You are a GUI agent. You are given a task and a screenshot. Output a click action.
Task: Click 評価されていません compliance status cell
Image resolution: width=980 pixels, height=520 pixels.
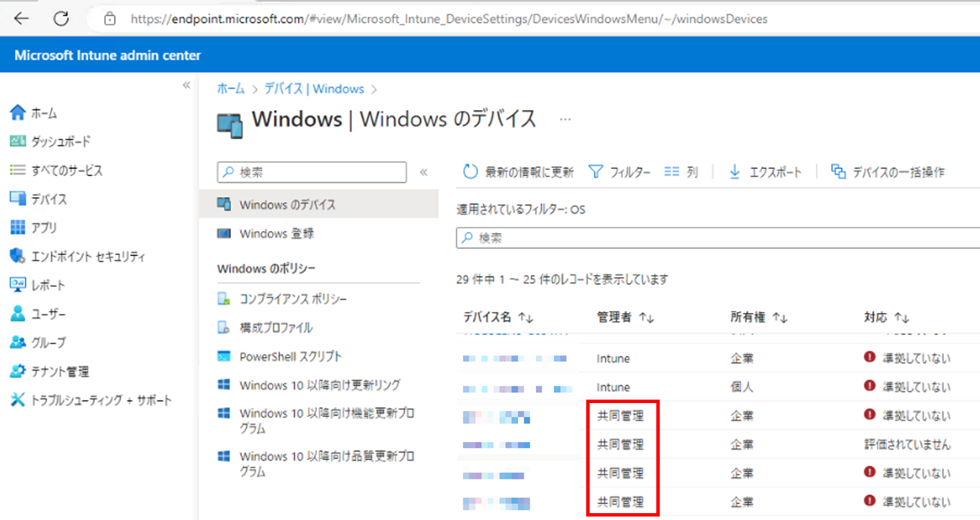click(907, 444)
